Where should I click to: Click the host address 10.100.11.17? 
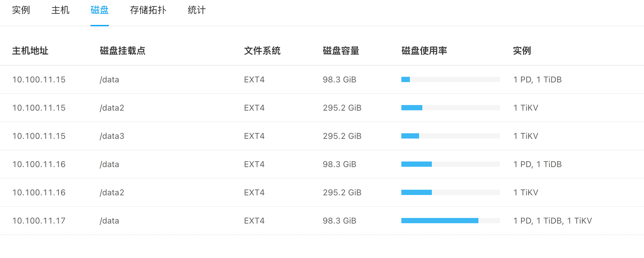click(x=39, y=221)
